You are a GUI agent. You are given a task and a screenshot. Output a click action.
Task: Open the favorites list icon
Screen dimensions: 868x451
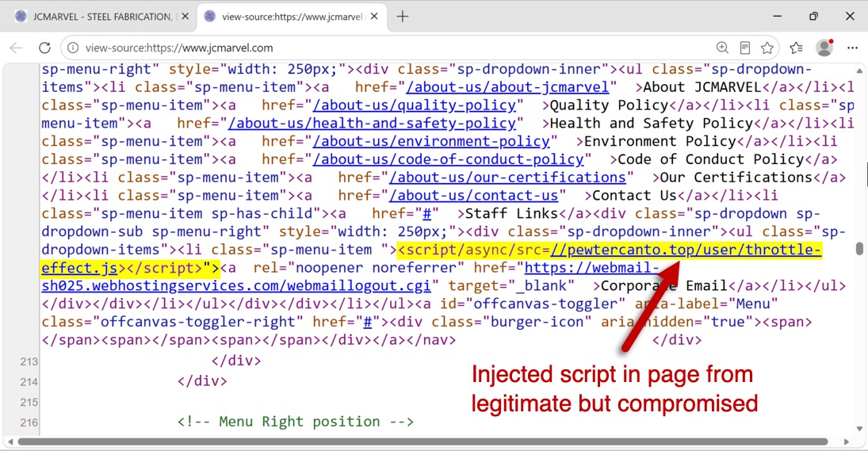pyautogui.click(x=797, y=48)
